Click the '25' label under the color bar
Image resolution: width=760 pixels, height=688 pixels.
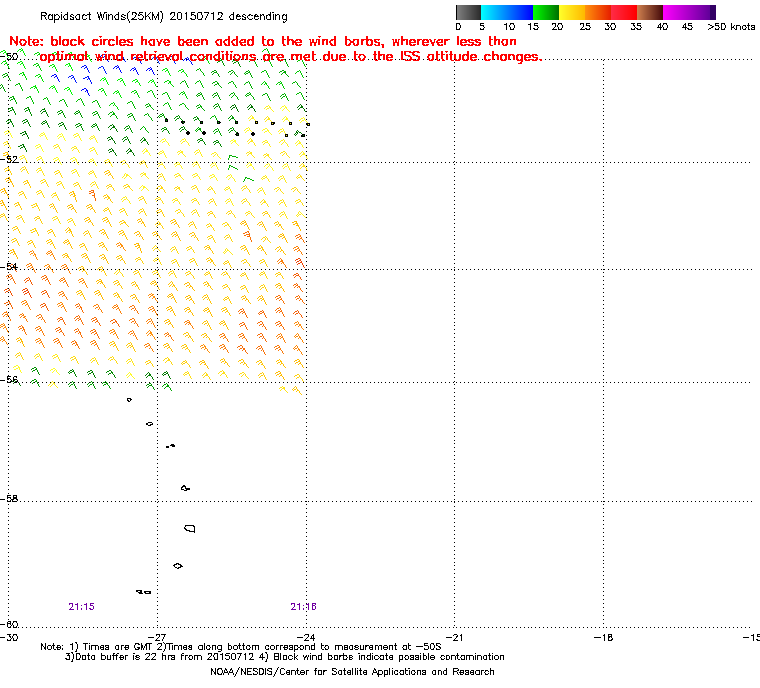pos(585,27)
